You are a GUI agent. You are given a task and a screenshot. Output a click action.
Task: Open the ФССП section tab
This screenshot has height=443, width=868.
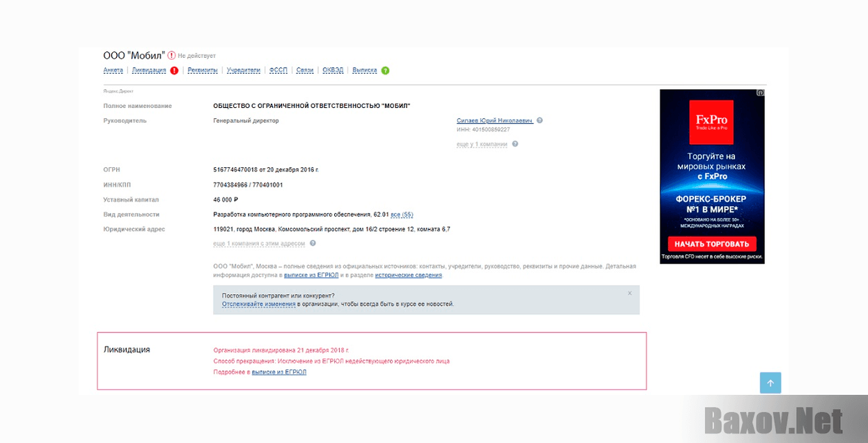click(278, 70)
